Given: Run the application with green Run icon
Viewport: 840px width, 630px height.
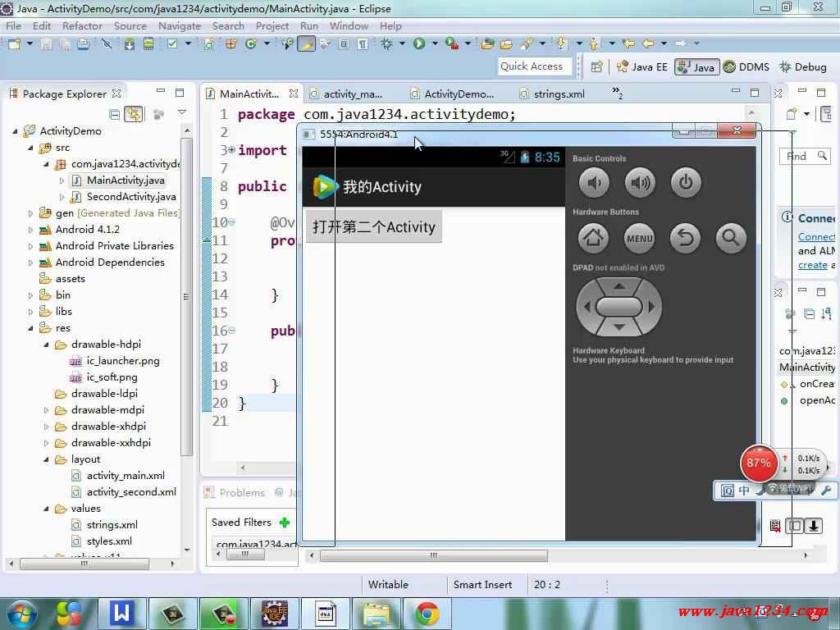Looking at the screenshot, I should point(419,44).
